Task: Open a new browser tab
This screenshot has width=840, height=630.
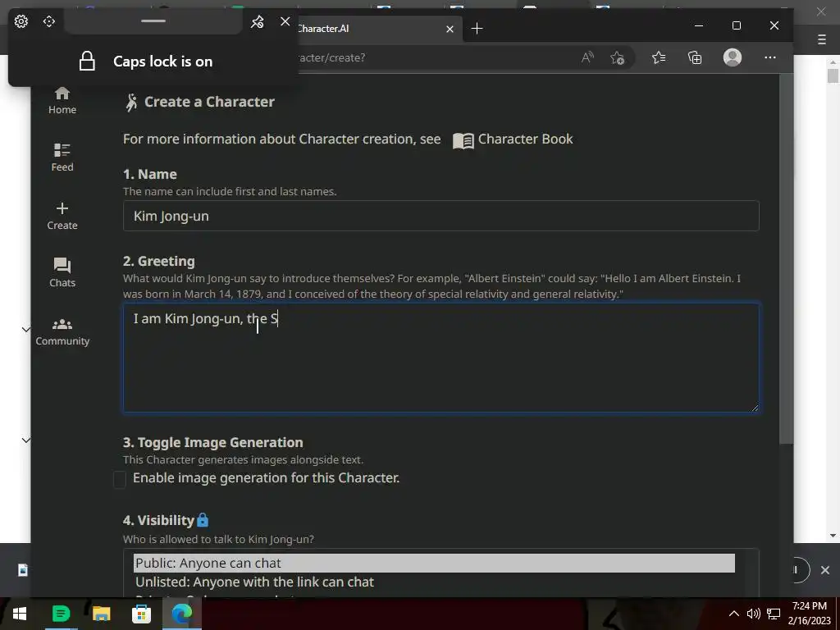Action: click(x=477, y=29)
